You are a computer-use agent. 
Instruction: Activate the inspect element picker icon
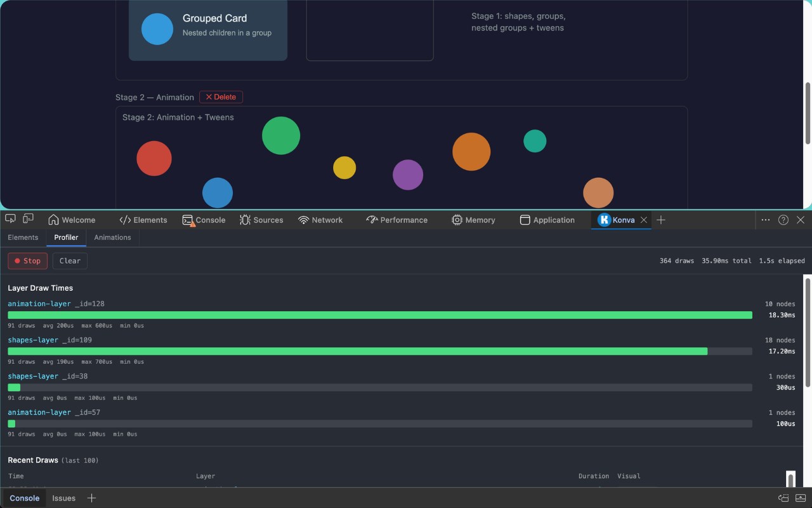10,219
